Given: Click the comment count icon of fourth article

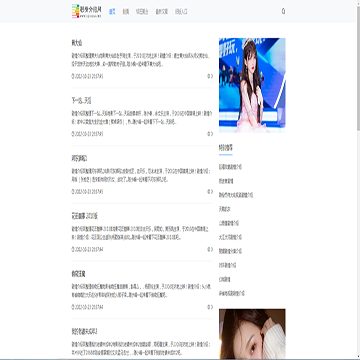Looking at the screenshot, I should click(210, 249).
